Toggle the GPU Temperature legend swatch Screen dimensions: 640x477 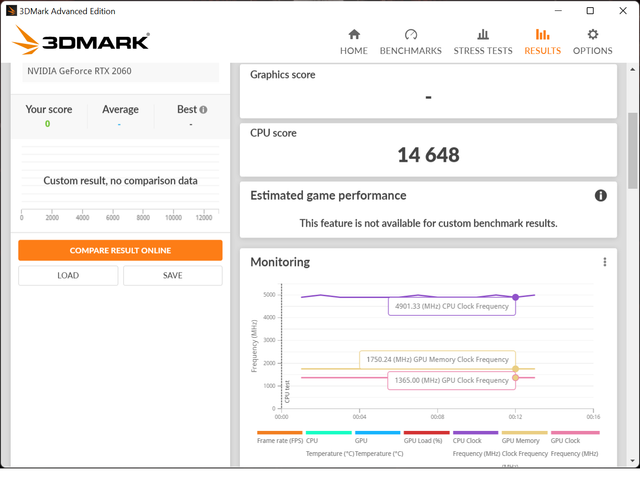(378, 433)
